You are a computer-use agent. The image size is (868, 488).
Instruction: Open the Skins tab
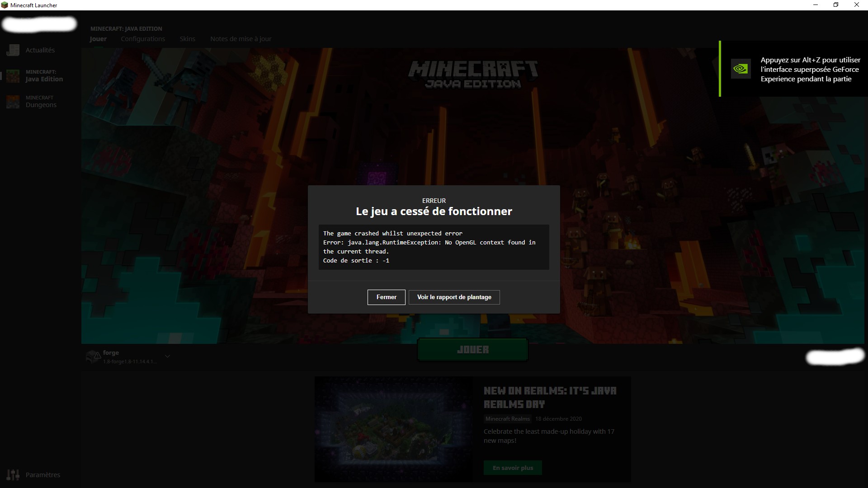coord(188,39)
